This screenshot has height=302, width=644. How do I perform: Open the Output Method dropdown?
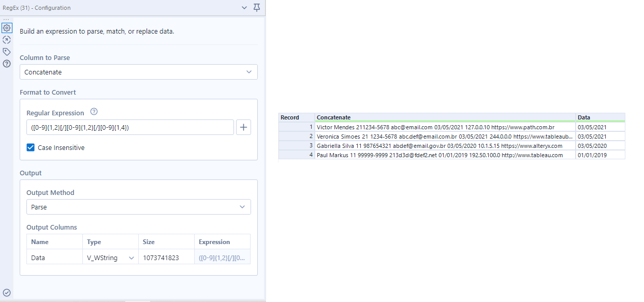[139, 207]
